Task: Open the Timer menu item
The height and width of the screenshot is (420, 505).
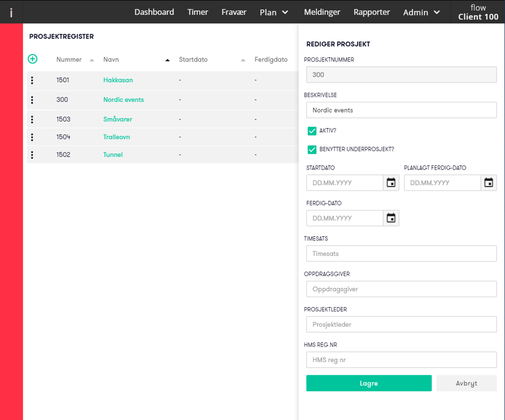Action: (198, 12)
